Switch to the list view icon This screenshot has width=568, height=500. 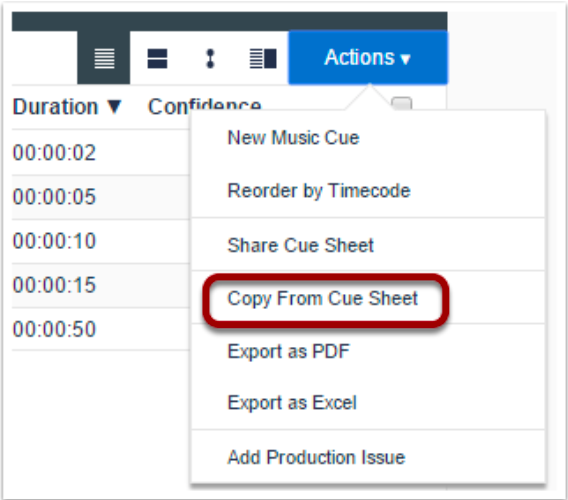(x=104, y=58)
